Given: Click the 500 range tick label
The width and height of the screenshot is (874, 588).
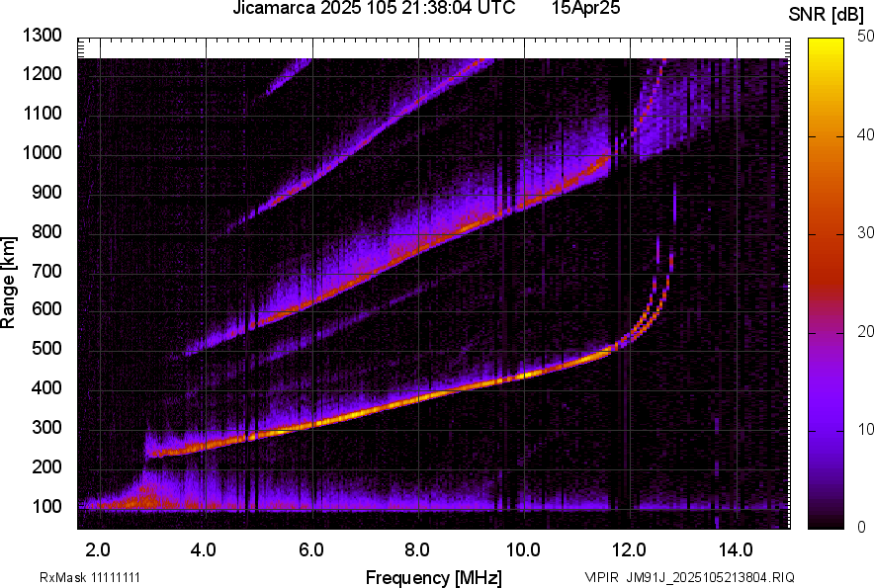Looking at the screenshot, I should (x=46, y=348).
